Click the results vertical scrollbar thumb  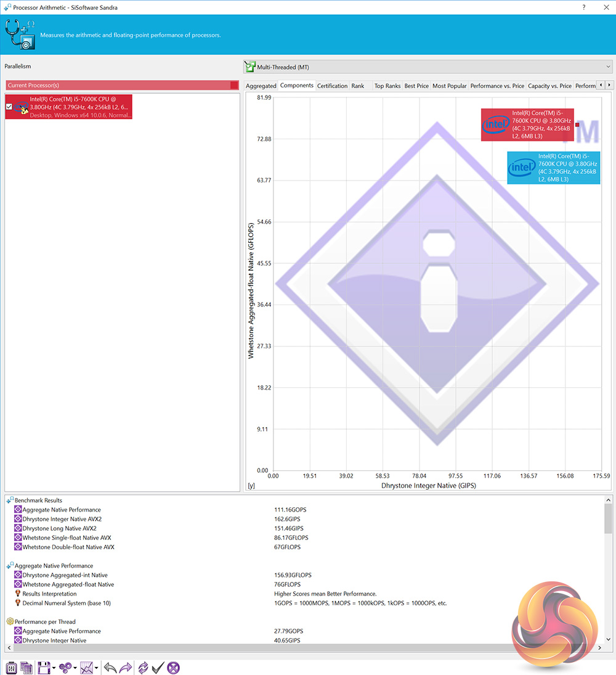pyautogui.click(x=608, y=519)
